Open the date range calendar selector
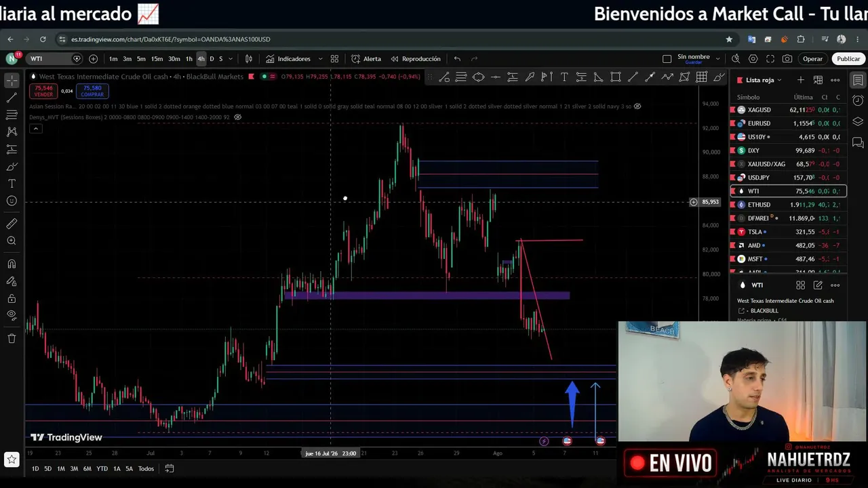The width and height of the screenshot is (868, 488). 170,468
